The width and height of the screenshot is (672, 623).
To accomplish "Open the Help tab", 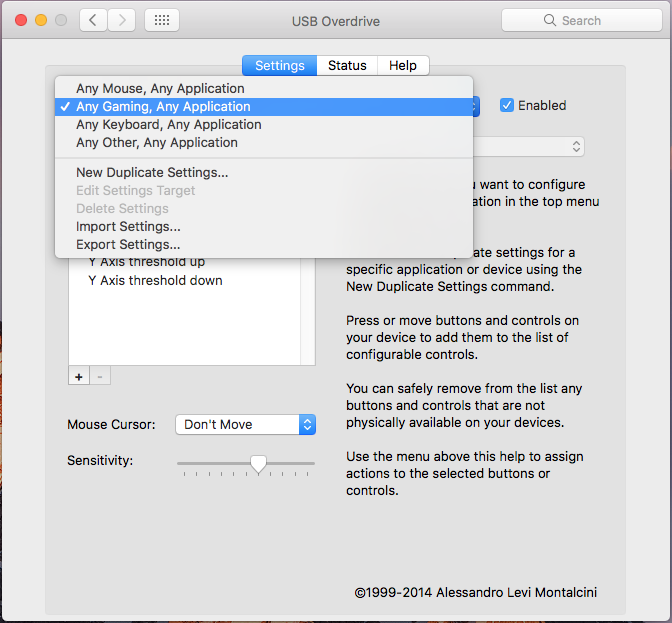I will (x=403, y=65).
